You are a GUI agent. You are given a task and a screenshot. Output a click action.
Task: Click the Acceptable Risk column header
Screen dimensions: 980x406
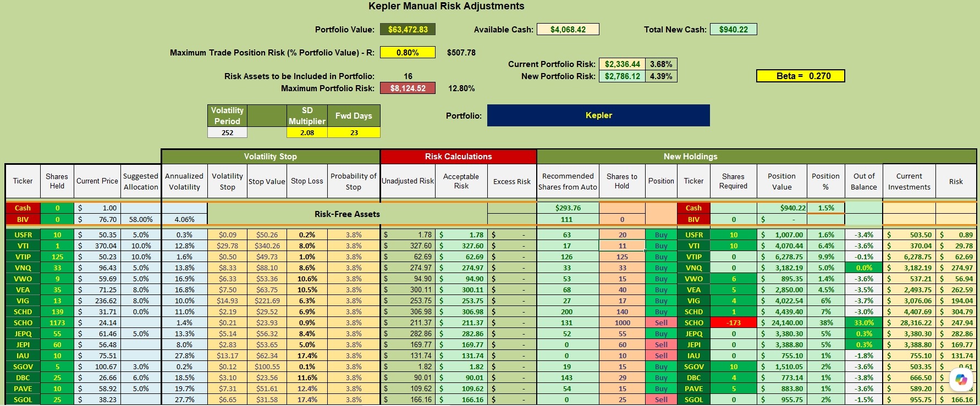point(461,181)
